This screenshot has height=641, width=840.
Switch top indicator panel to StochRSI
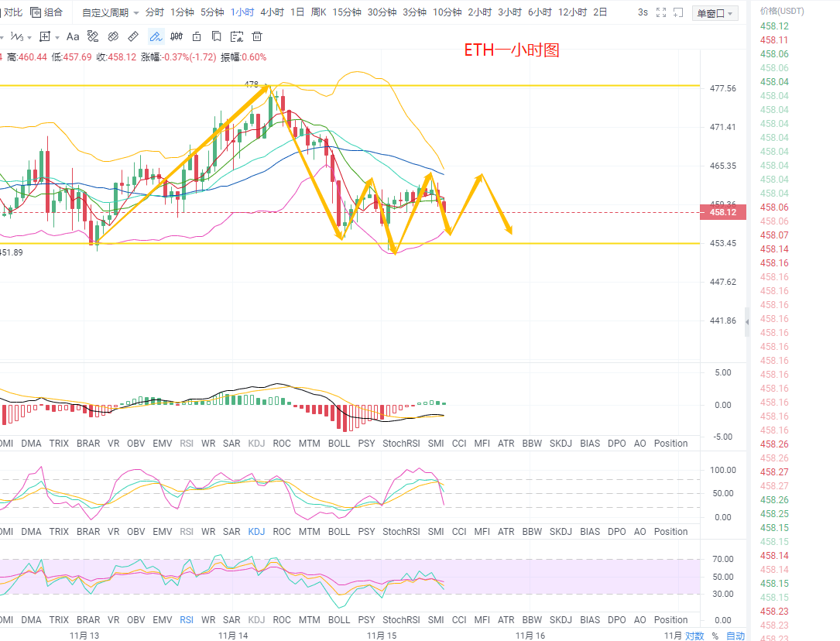click(x=401, y=444)
